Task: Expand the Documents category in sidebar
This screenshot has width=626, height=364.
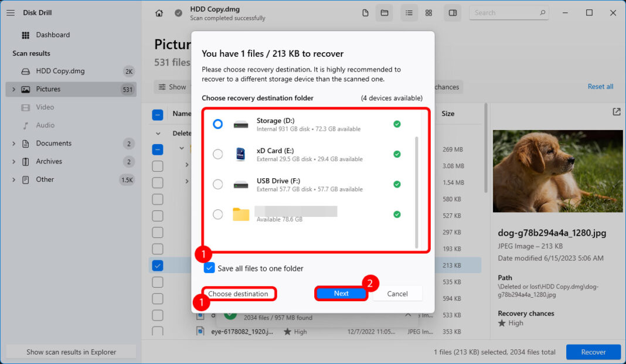Action: [13, 144]
